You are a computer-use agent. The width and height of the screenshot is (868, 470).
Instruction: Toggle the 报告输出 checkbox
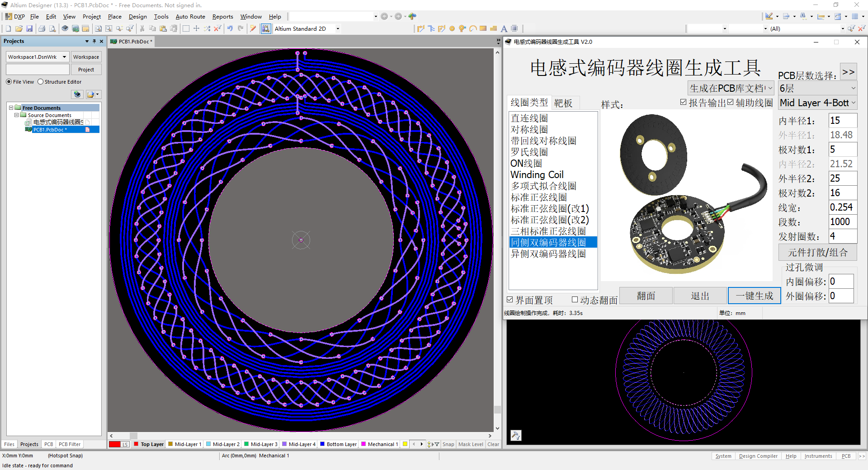[684, 103]
